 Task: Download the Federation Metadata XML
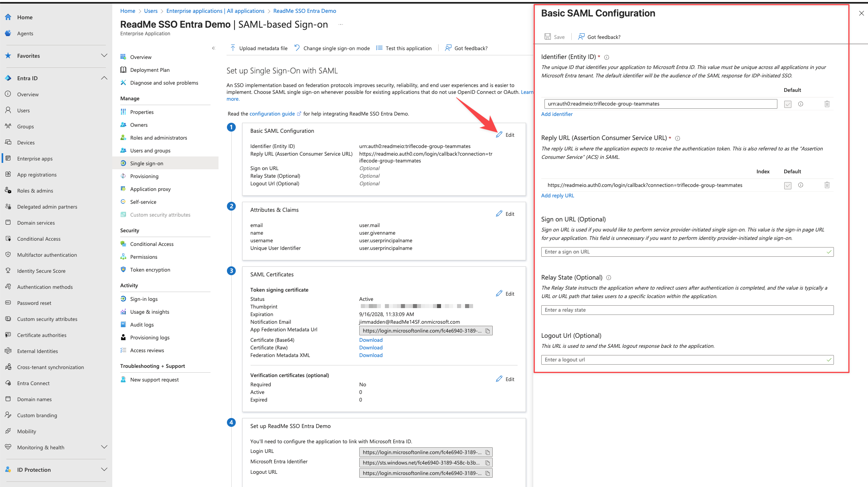click(371, 355)
